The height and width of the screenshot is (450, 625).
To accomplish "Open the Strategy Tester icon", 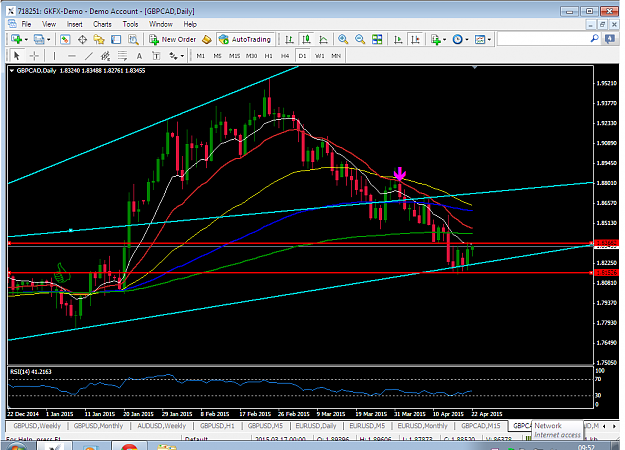I will tap(133, 39).
